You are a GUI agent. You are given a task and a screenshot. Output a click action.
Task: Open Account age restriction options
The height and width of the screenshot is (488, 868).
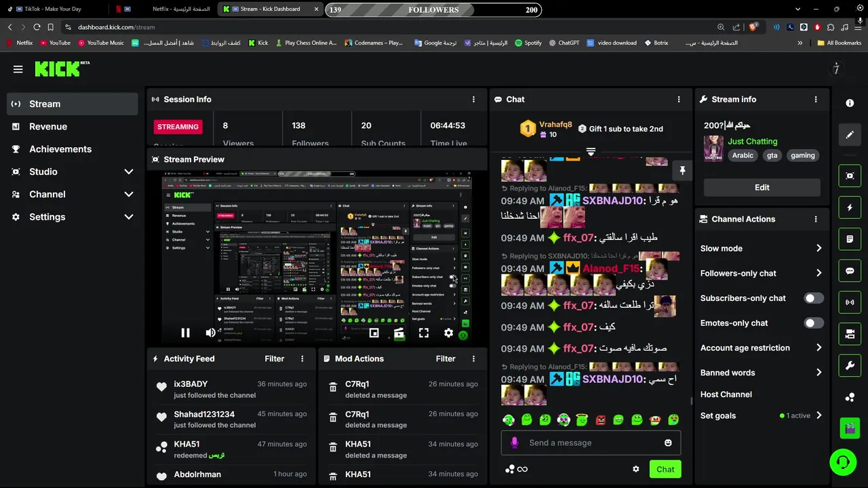coord(762,348)
